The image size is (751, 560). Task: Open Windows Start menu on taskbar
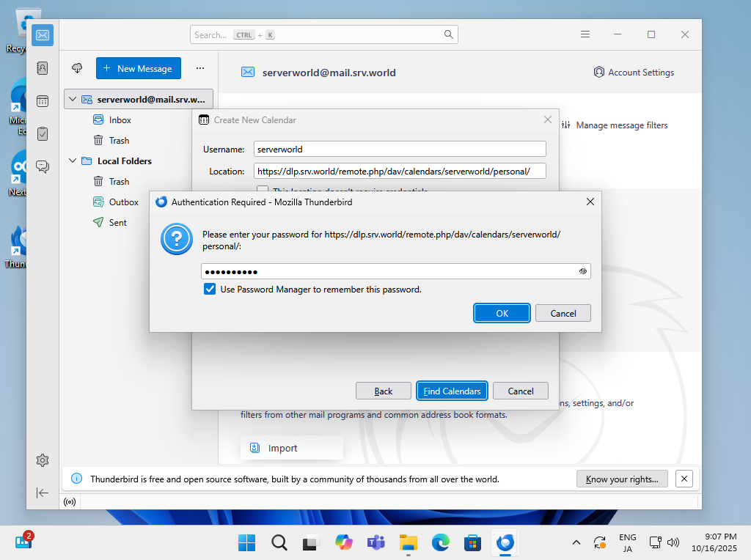247,542
